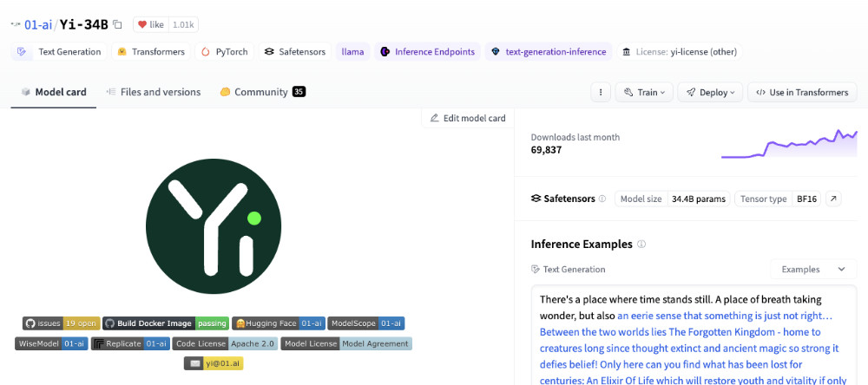
Task: Click the Yi logo image
Action: [x=214, y=226]
